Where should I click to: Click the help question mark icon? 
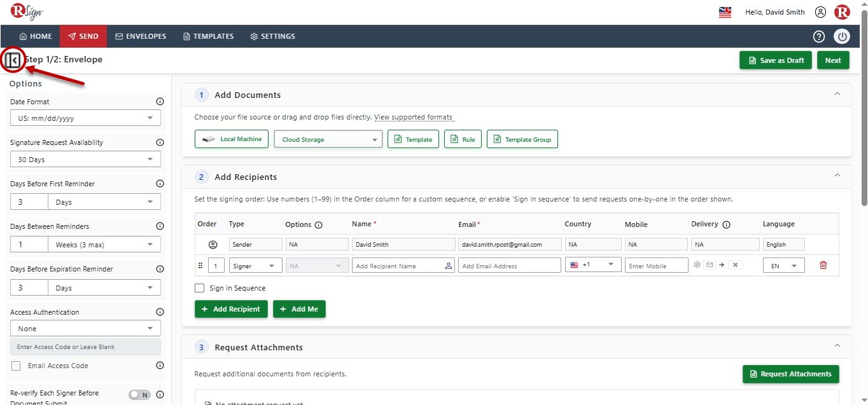coord(820,36)
